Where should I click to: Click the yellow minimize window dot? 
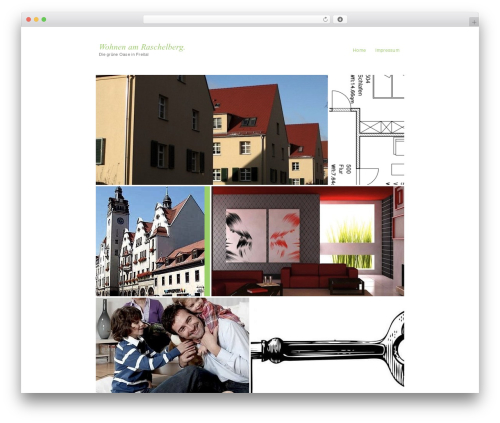(x=36, y=19)
